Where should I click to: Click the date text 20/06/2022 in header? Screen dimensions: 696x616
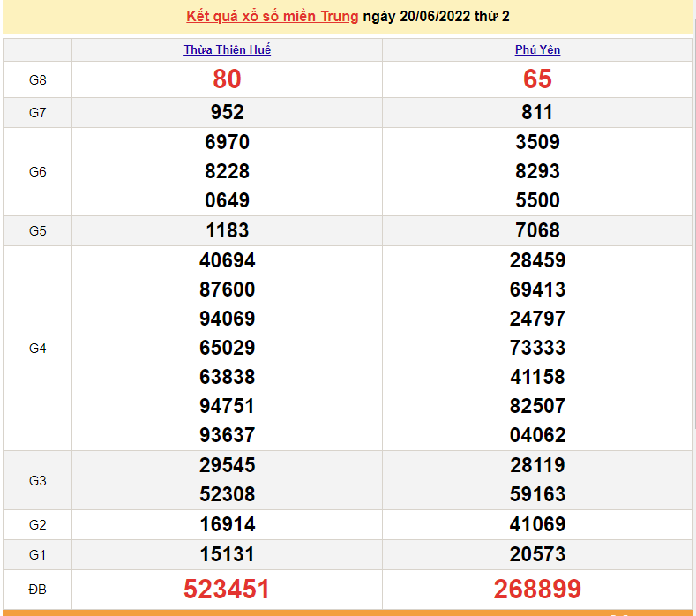[x=434, y=17]
